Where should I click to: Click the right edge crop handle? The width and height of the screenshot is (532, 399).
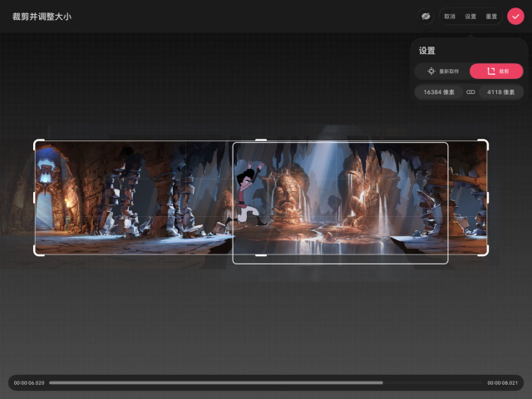point(488,198)
